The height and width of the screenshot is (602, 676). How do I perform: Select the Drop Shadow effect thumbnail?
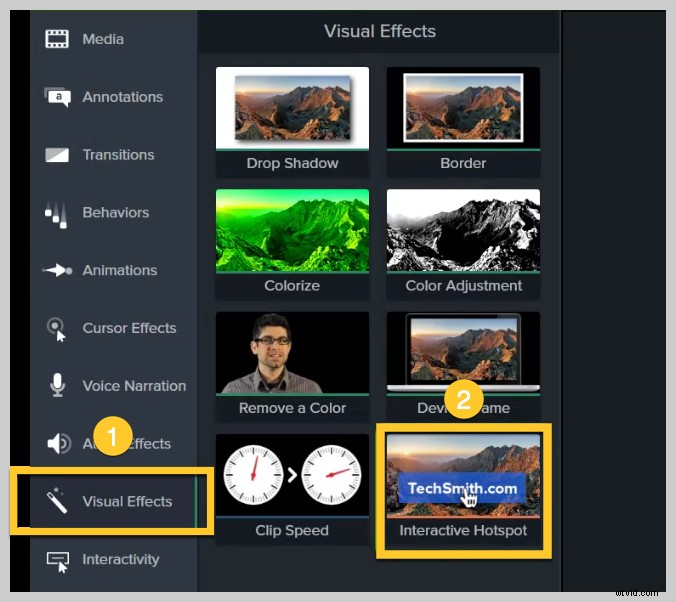292,108
